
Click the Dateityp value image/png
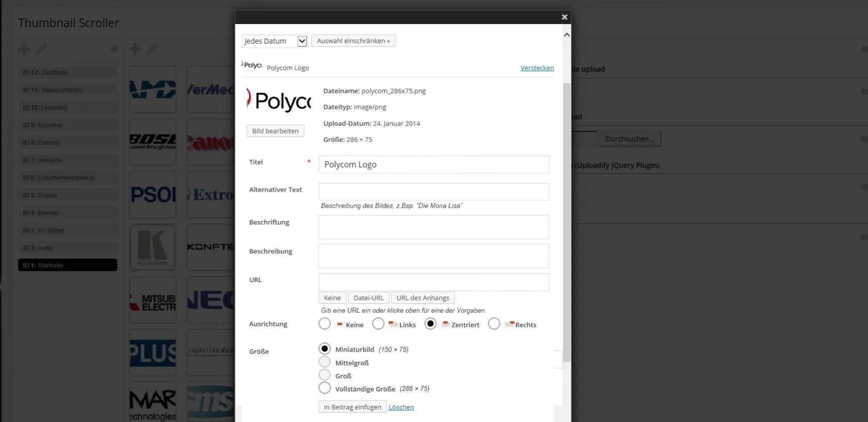tap(370, 107)
